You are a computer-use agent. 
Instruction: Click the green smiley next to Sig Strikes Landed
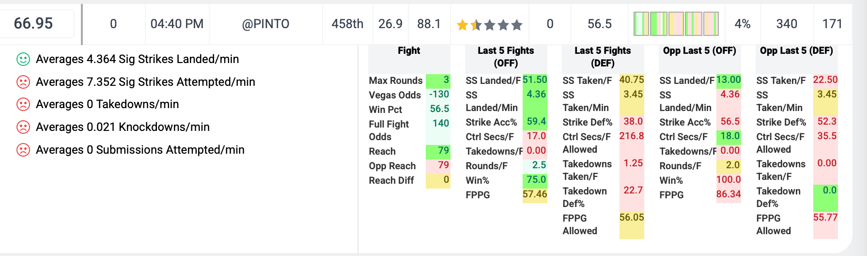[x=23, y=59]
